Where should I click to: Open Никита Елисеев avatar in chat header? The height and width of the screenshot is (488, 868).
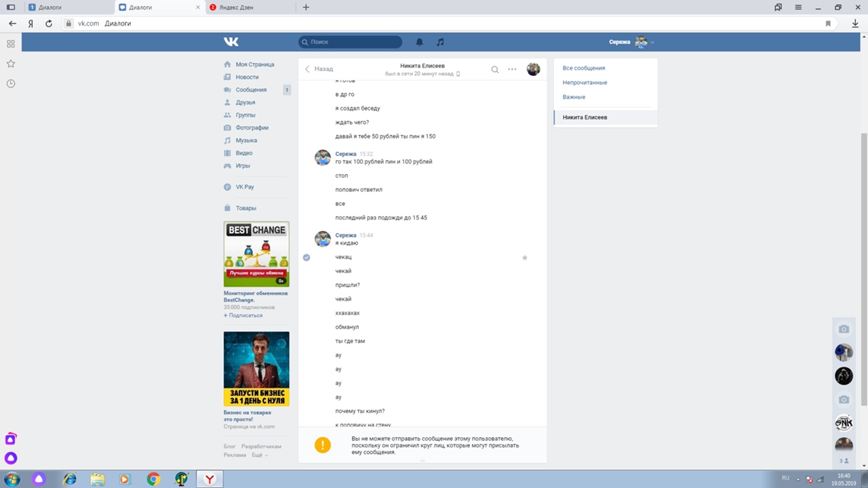point(534,69)
